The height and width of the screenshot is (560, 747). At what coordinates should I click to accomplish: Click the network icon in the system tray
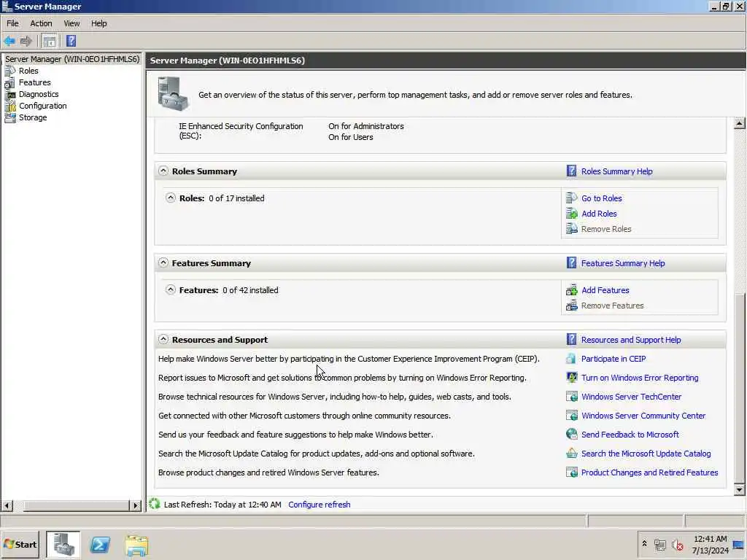point(659,545)
